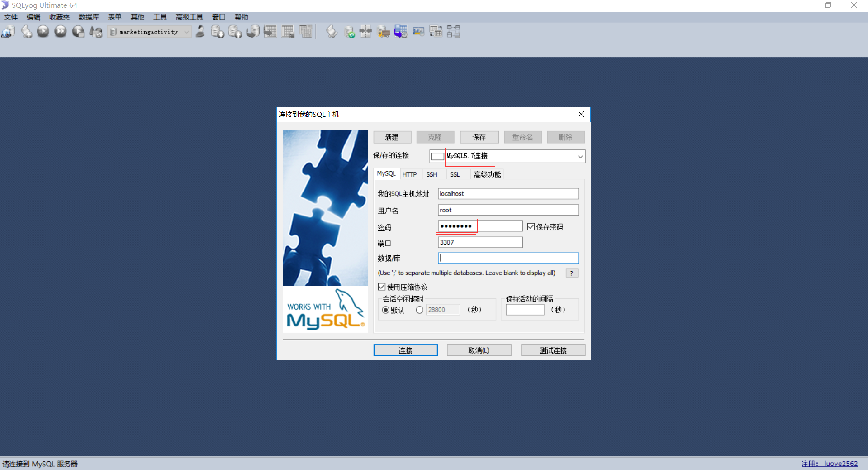This screenshot has width=868, height=470.
Task: Toggle the 使用压缩协议 checkbox
Action: pyautogui.click(x=382, y=287)
